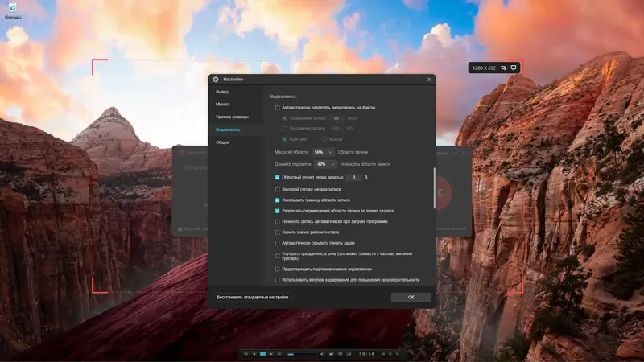Open the Масштаб области 50% dropdown
The image size is (644, 362).
[x=323, y=152]
